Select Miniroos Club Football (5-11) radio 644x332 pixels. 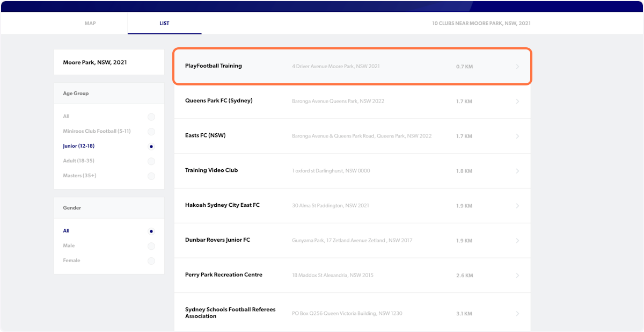(x=151, y=132)
